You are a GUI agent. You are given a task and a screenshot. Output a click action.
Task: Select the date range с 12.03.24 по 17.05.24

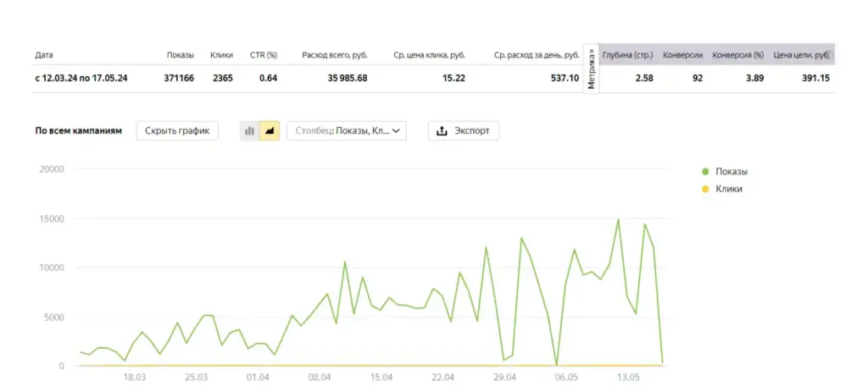tap(81, 78)
